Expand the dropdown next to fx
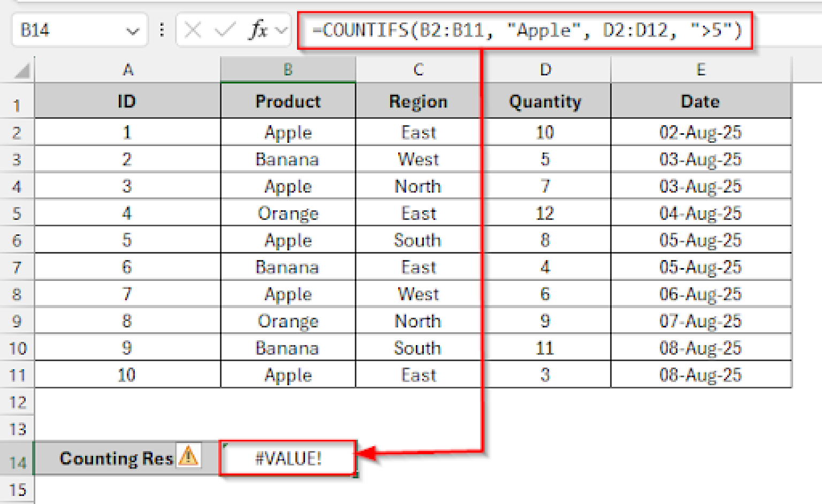The image size is (822, 504). click(x=281, y=31)
